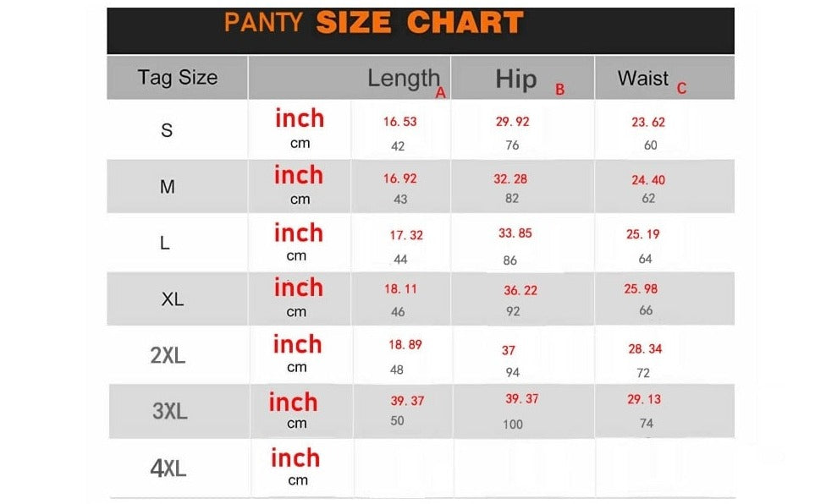This screenshot has width=826, height=504.
Task: Click the Tag Size column header
Action: [x=178, y=78]
